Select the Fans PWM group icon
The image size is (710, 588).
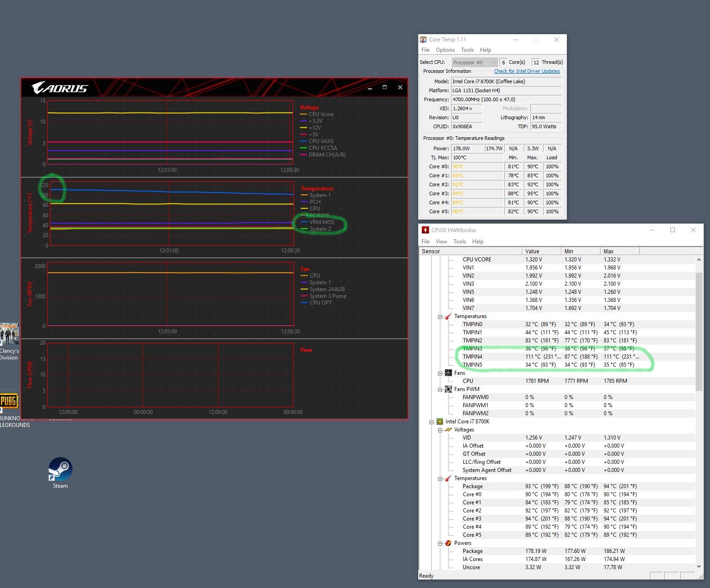[448, 389]
